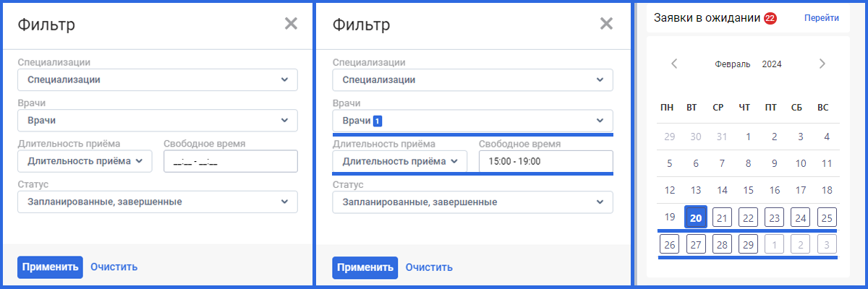Go to the next month in calendar
This screenshot has width=868, height=289.
822,64
